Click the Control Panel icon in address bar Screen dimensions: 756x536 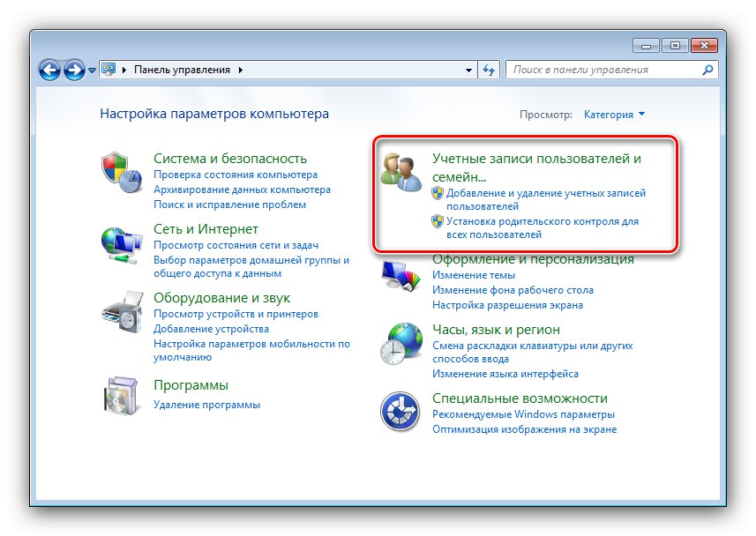click(x=109, y=69)
